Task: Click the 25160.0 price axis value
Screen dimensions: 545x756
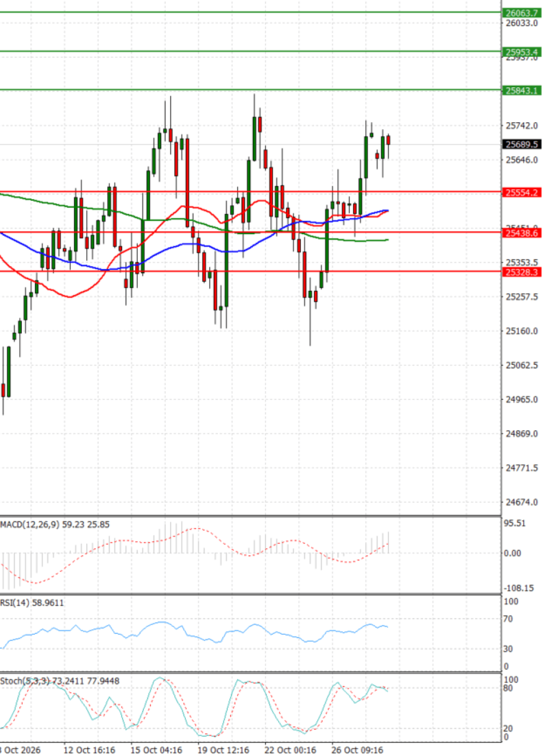Action: [x=522, y=331]
